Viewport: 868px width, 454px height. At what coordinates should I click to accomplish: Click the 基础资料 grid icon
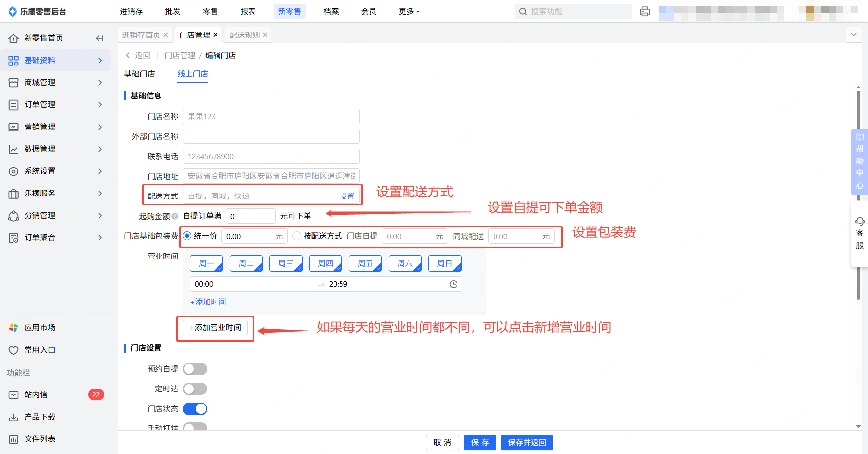pyautogui.click(x=13, y=61)
